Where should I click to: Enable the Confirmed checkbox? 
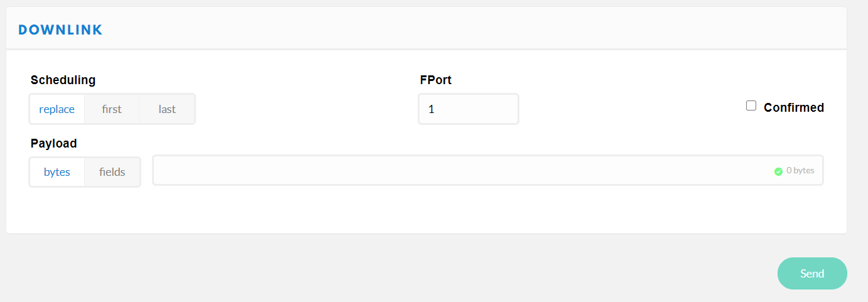751,106
